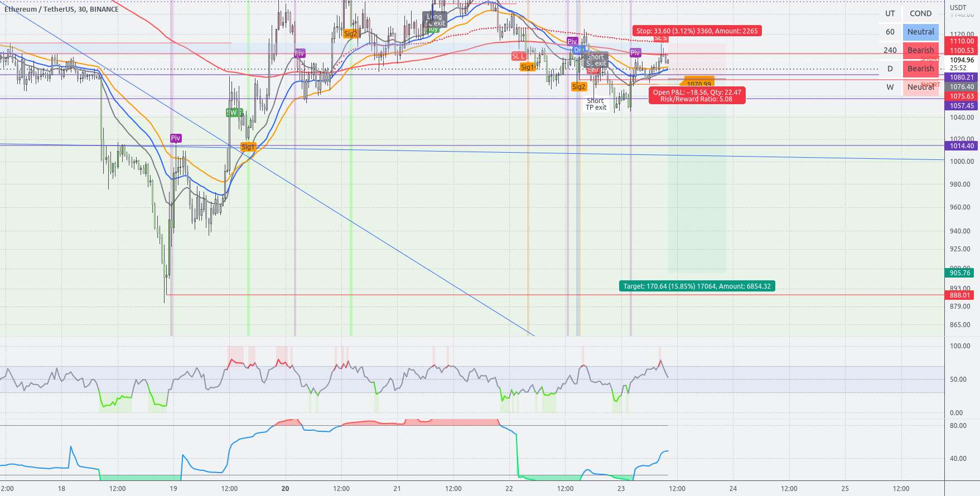Click the Open P&L risk/reward label
Image resolution: width=980 pixels, height=496 pixels.
pyautogui.click(x=697, y=96)
